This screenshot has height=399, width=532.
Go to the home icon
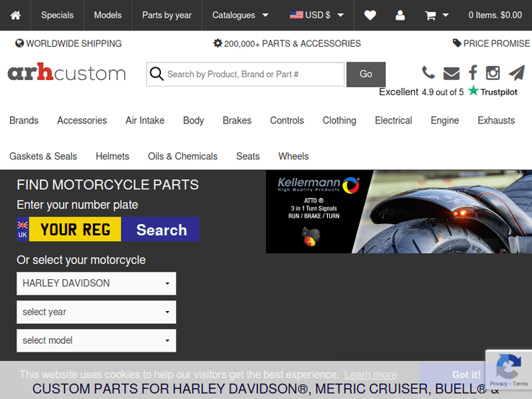click(16, 16)
